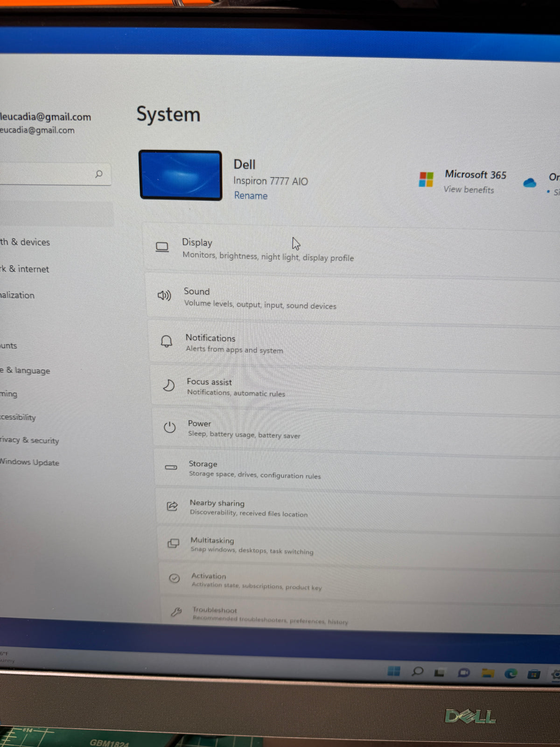The width and height of the screenshot is (560, 747).
Task: Select Gaming in sidebar
Action: click(x=9, y=394)
